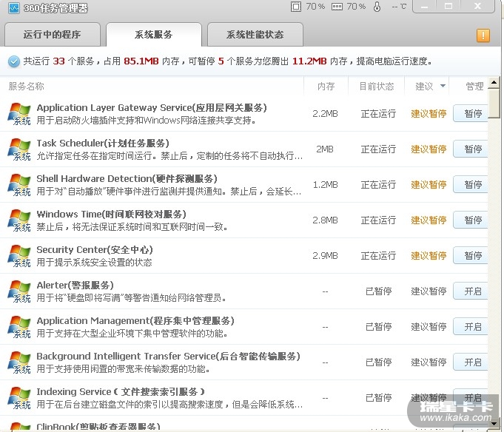The height and width of the screenshot is (432, 504).
Task: Open the 系统性能状态 tab
Action: coord(255,34)
